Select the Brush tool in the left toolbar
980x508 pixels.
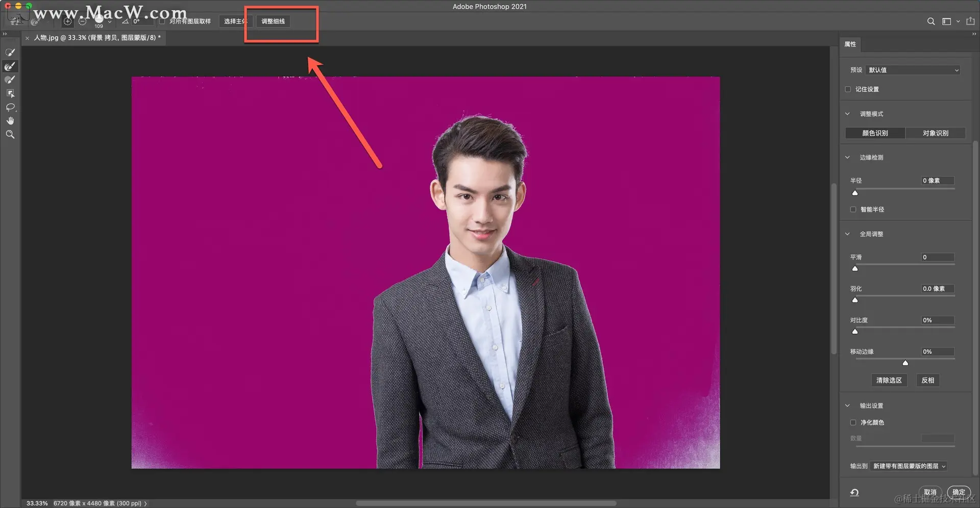[x=10, y=80]
